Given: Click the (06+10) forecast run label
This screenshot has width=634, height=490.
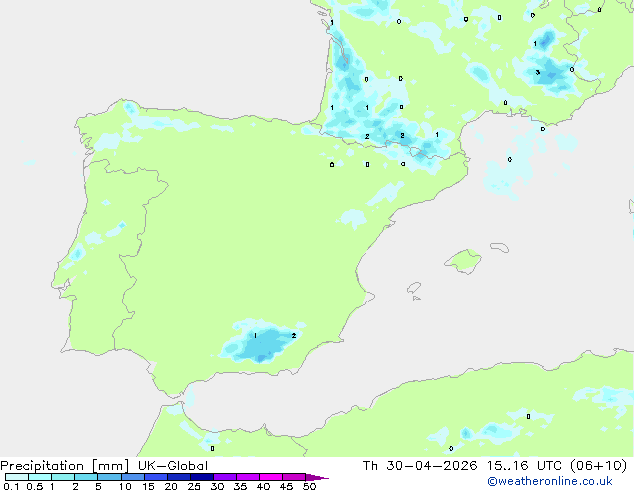Looking at the screenshot, I should 598,466.
